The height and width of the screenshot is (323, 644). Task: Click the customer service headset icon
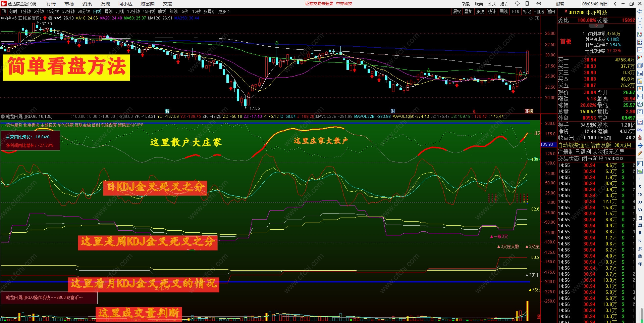click(517, 4)
